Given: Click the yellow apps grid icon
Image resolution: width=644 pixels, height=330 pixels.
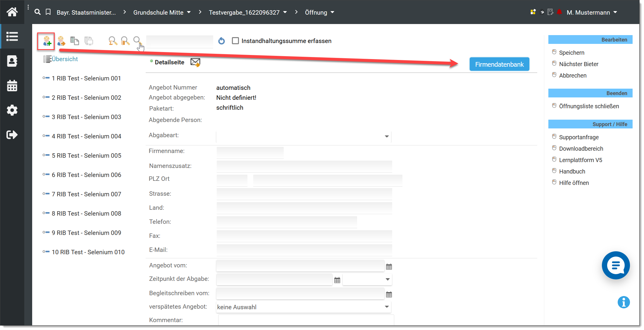Looking at the screenshot, I should tap(533, 12).
